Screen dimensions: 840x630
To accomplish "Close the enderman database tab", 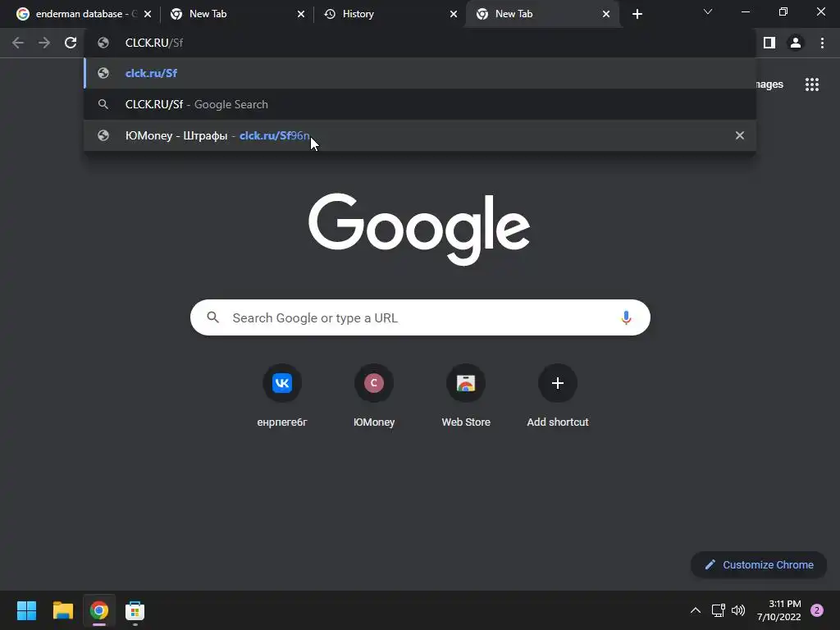I will (148, 15).
